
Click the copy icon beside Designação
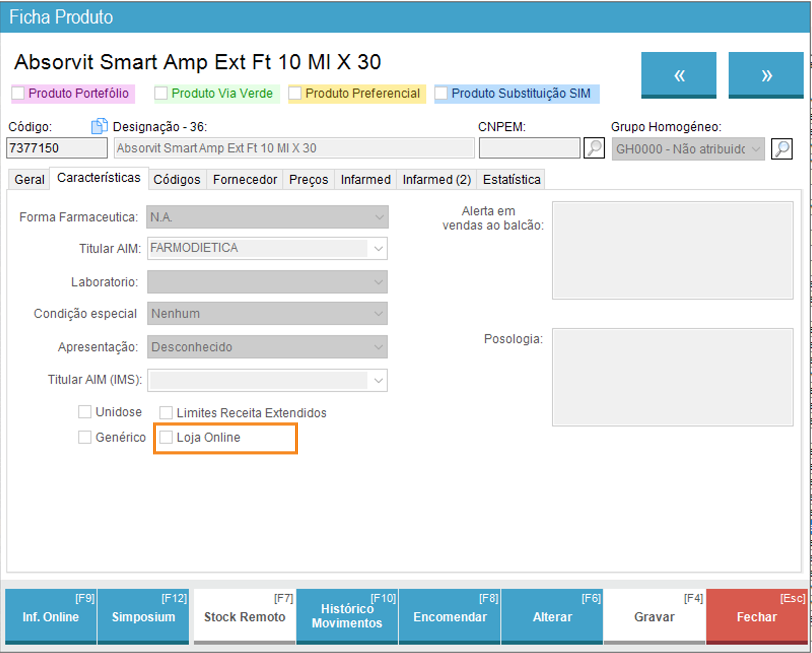pos(99,126)
